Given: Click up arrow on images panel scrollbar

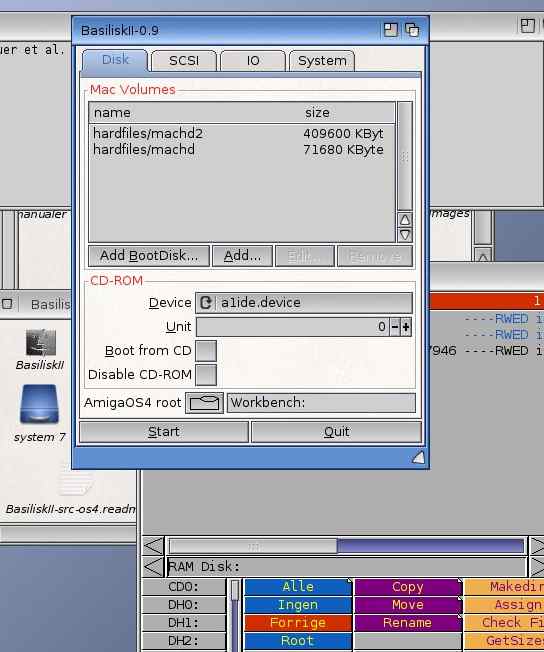Looking at the screenshot, I should point(483,256).
